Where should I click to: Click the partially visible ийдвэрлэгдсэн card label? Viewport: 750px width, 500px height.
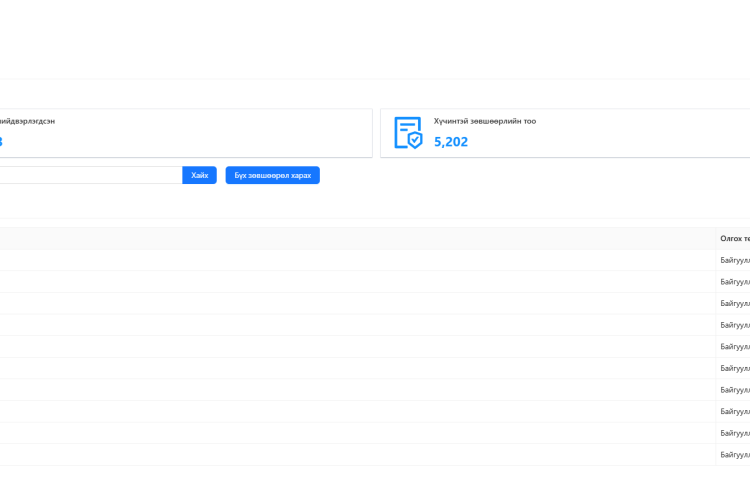tap(28, 121)
